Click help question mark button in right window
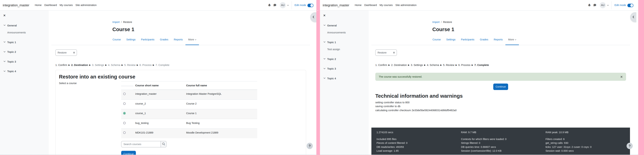Viewport: 644px width, 155px height. 629,146
